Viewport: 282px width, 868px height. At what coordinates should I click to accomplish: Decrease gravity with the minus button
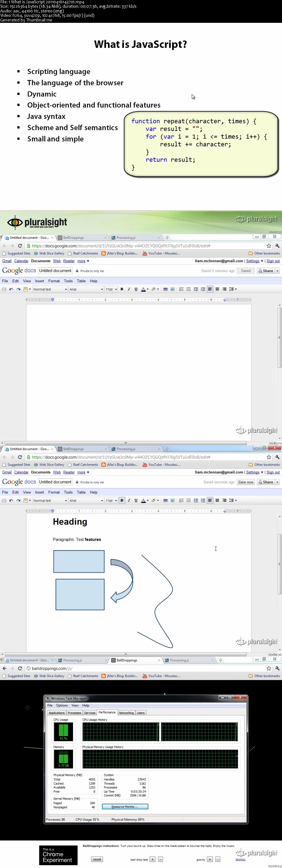[218, 859]
